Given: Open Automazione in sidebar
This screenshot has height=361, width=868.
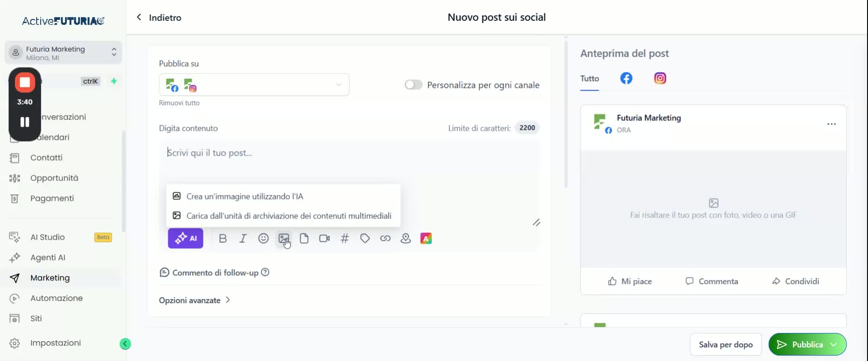Looking at the screenshot, I should (56, 299).
